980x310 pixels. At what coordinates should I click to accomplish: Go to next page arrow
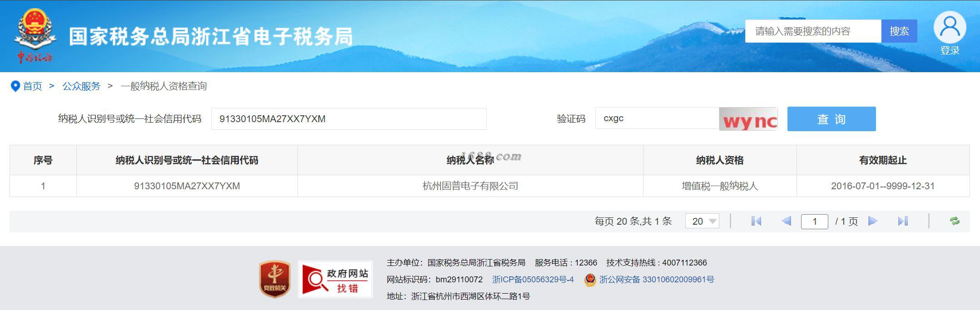pyautogui.click(x=872, y=221)
